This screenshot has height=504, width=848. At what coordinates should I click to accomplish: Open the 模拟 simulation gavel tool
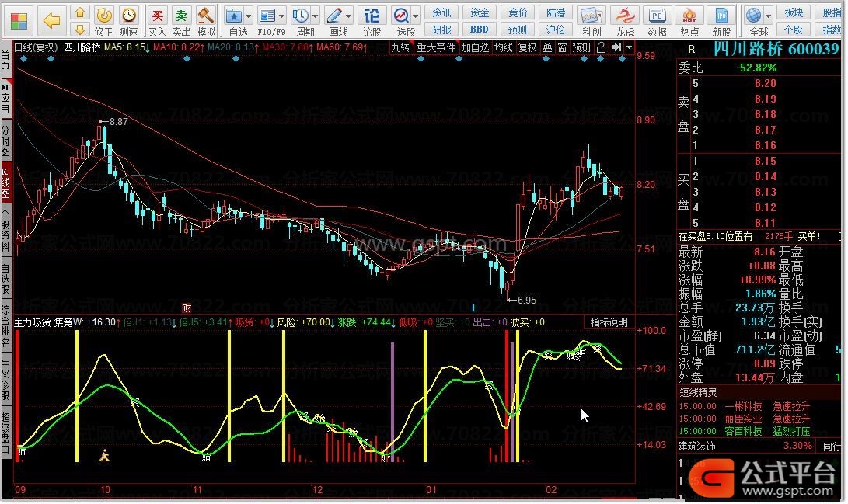click(205, 22)
